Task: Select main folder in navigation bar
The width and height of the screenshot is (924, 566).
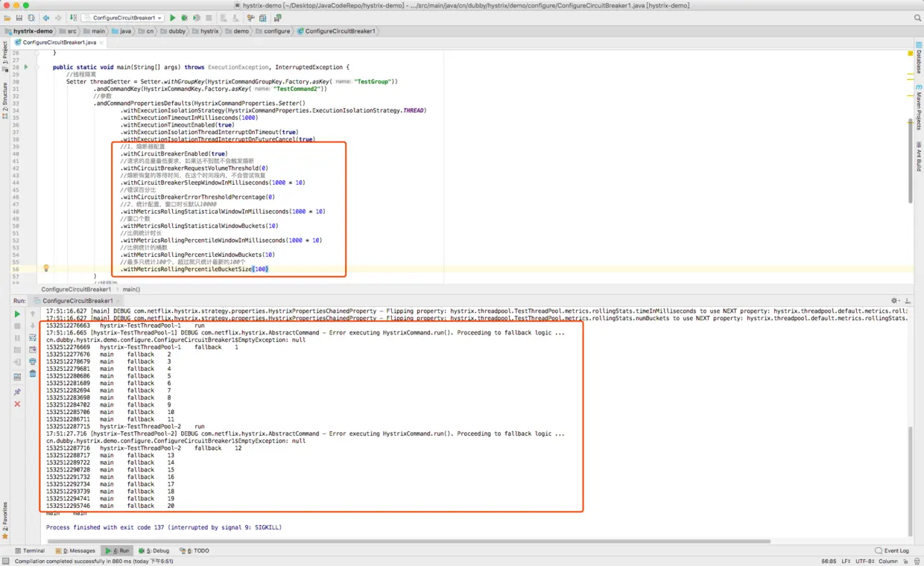Action: point(95,31)
